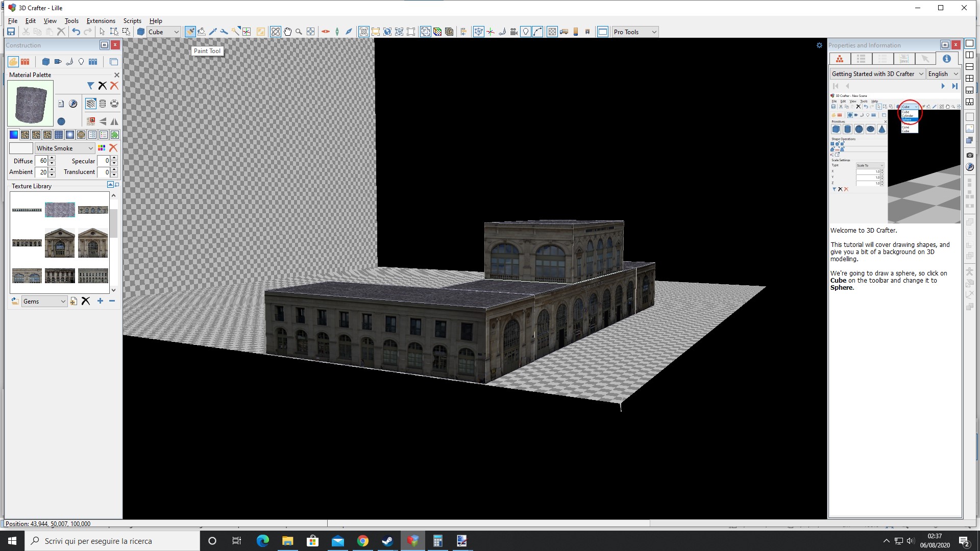Toggle the checkerboard ground display button
This screenshot has width=980, height=551.
pos(552,32)
